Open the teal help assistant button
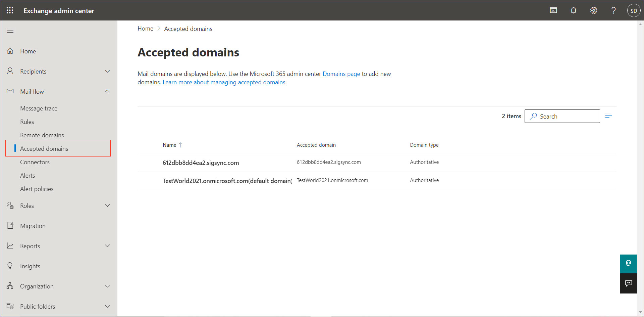Screen dimensions: 644x317 tap(628, 264)
